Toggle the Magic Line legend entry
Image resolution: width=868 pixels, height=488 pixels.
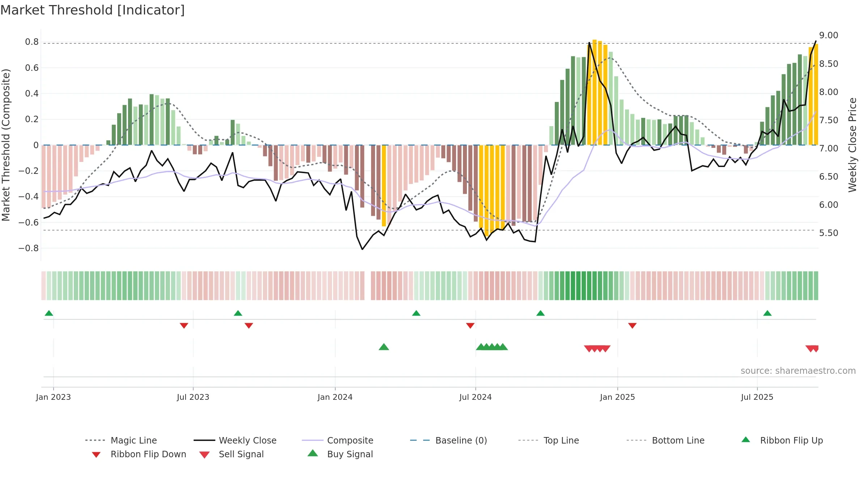pyautogui.click(x=121, y=440)
